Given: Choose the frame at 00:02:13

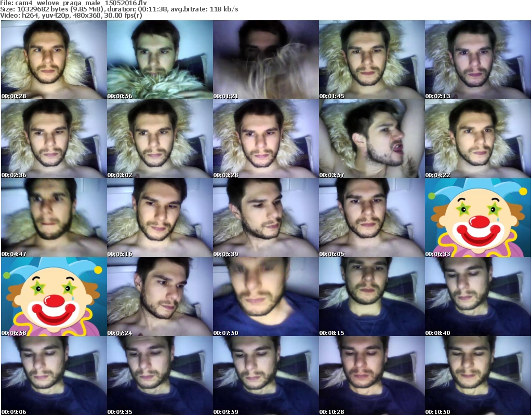Looking at the screenshot, I should 478,60.
